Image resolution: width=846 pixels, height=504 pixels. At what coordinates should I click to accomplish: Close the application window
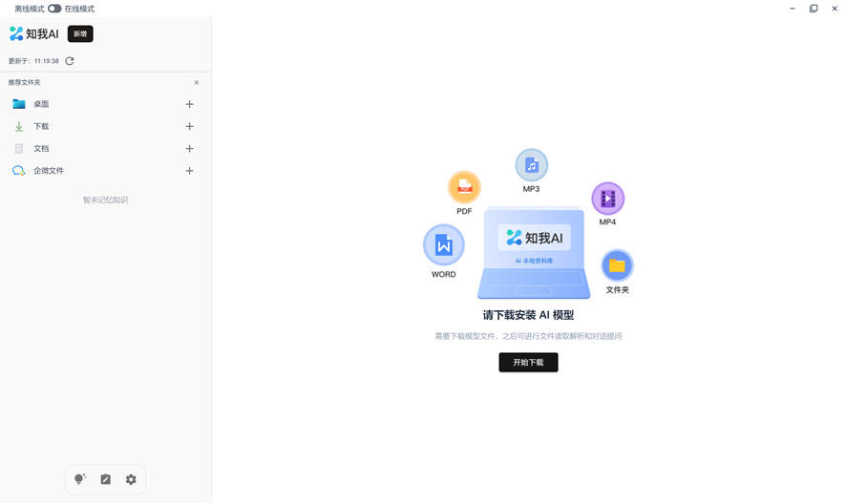835,9
